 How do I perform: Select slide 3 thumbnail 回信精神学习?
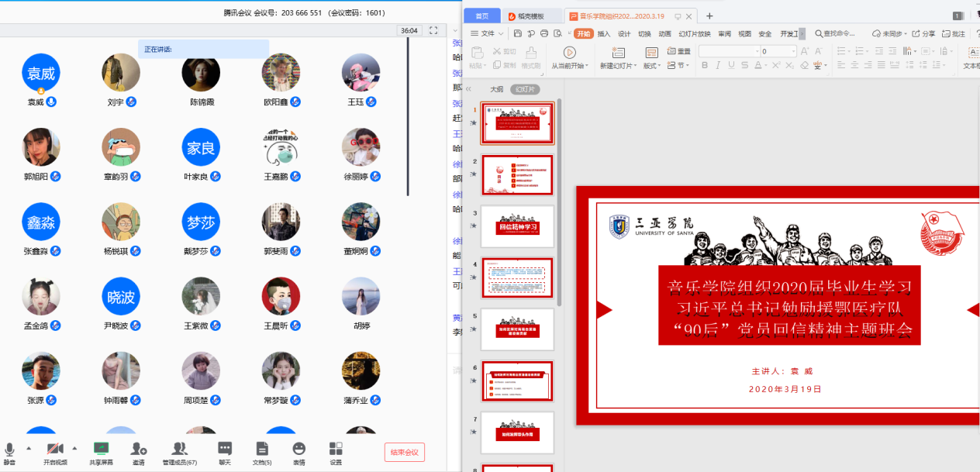coord(517,226)
